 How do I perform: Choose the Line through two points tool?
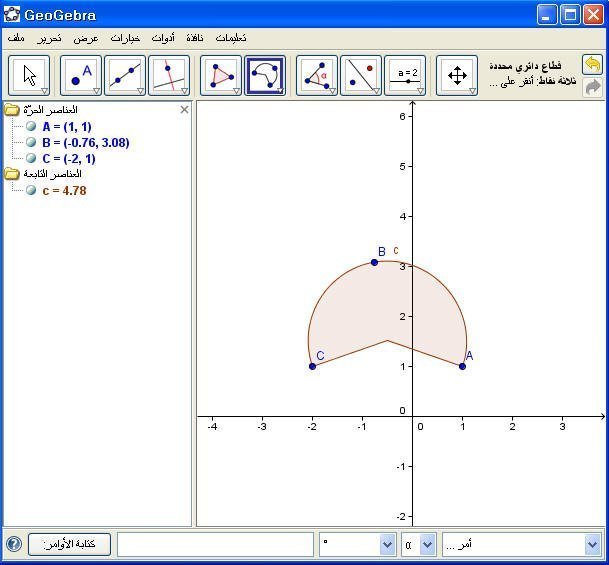click(125, 76)
